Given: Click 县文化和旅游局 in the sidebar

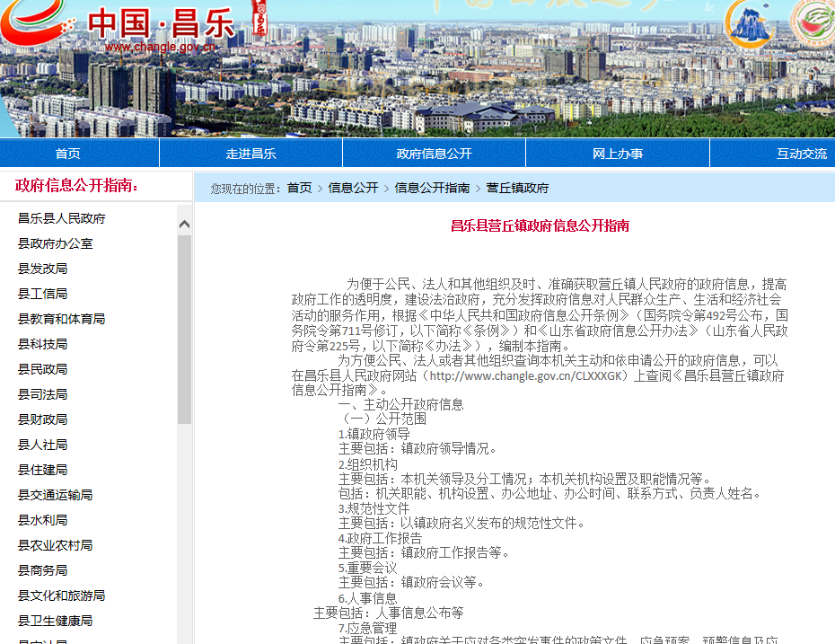Looking at the screenshot, I should coord(62,595).
